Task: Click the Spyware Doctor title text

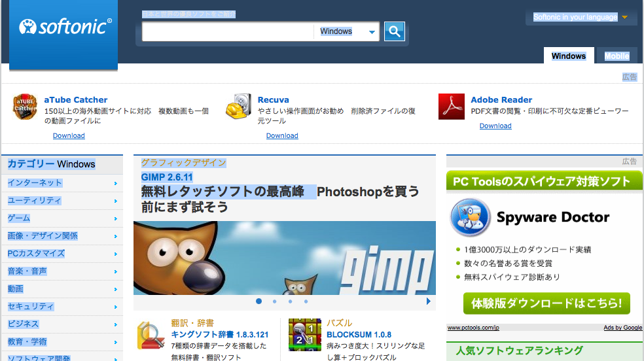Action: (x=553, y=217)
